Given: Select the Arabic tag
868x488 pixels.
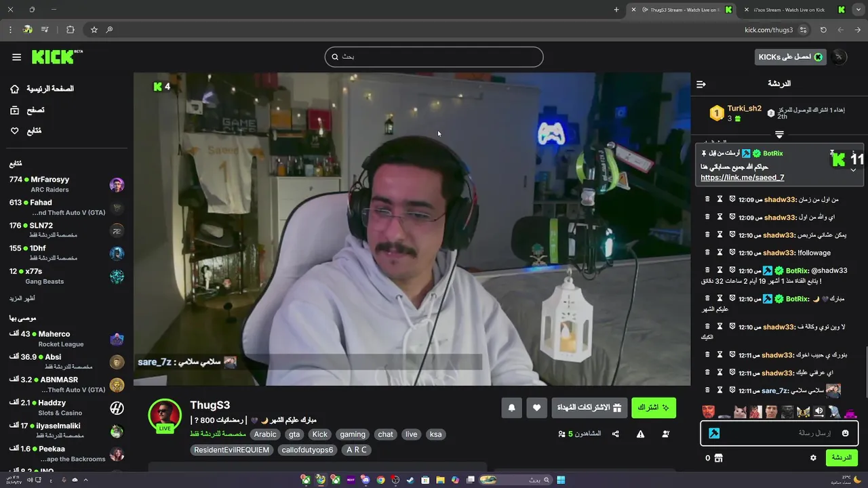Looking at the screenshot, I should (265, 434).
